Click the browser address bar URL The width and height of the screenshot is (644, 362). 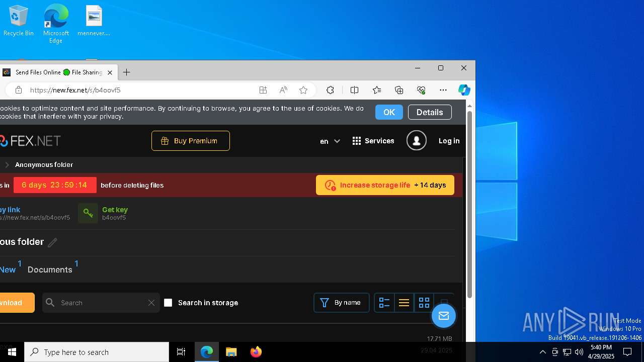[75, 90]
